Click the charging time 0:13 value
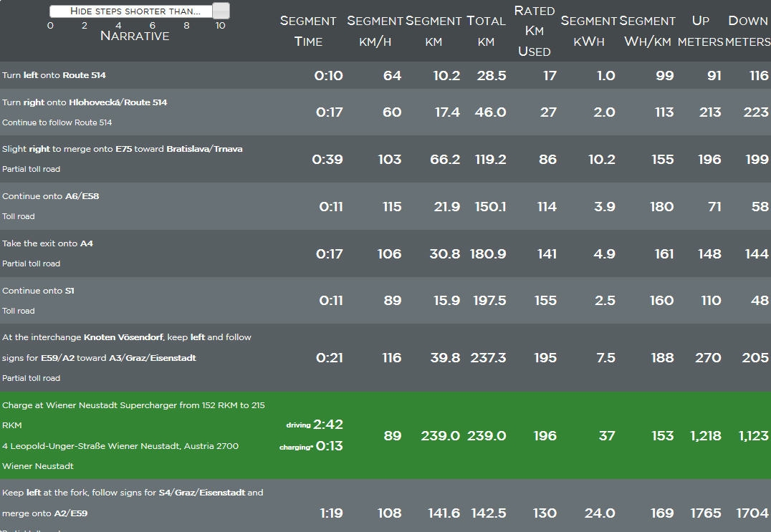 pyautogui.click(x=330, y=447)
